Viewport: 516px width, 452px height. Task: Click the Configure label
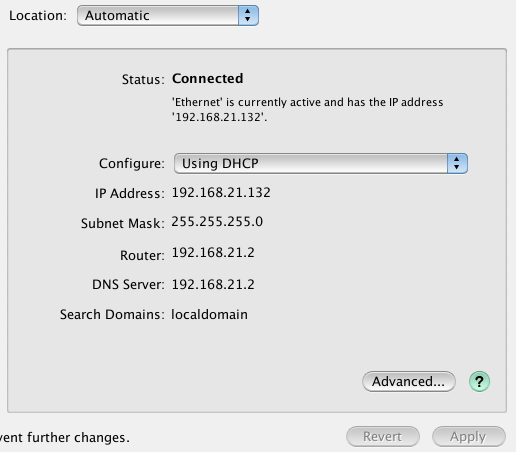pos(132,164)
